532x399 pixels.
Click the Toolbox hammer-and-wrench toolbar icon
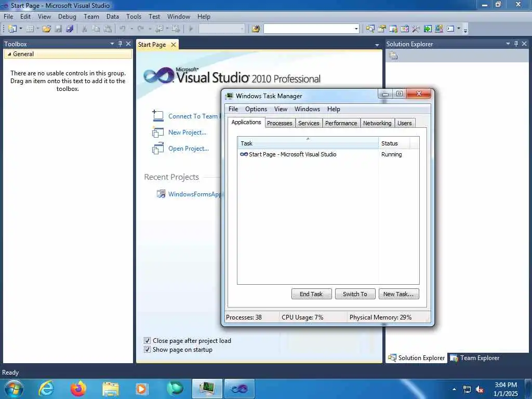click(x=416, y=29)
